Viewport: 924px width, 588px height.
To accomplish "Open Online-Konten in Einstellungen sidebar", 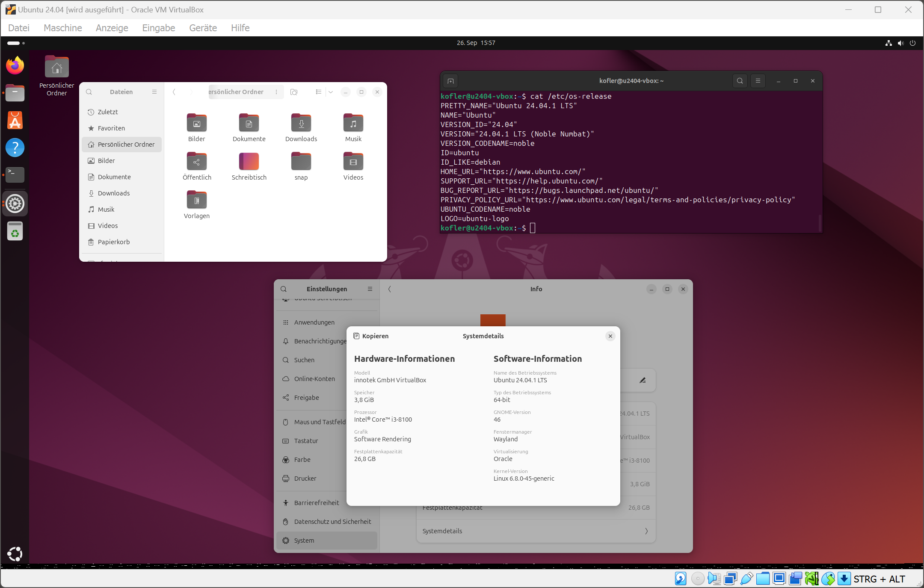I will point(312,379).
